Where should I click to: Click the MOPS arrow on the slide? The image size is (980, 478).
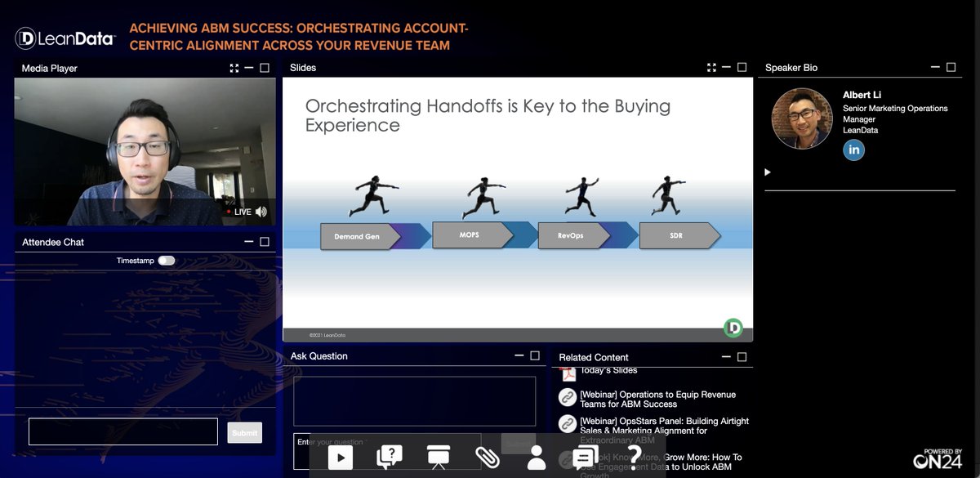point(472,235)
